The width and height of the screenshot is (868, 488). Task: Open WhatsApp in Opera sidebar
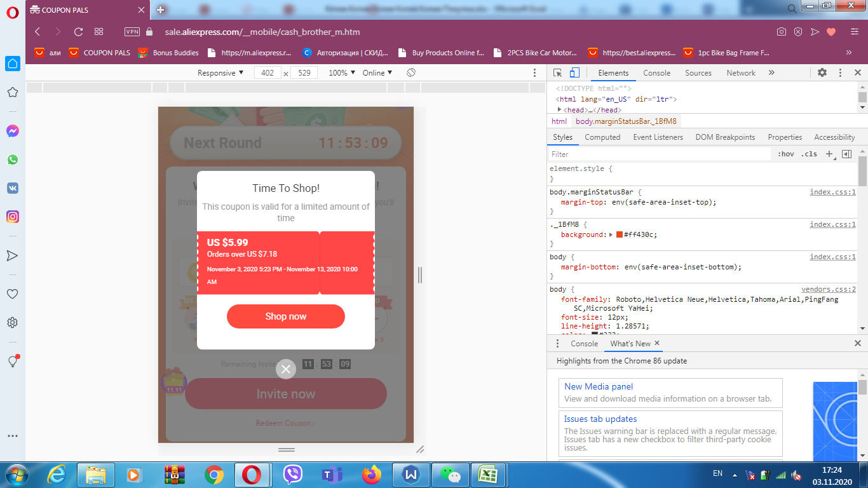pos(13,159)
